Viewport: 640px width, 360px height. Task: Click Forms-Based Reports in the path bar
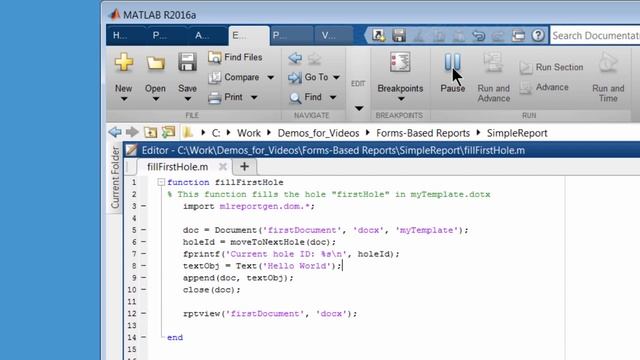(423, 133)
